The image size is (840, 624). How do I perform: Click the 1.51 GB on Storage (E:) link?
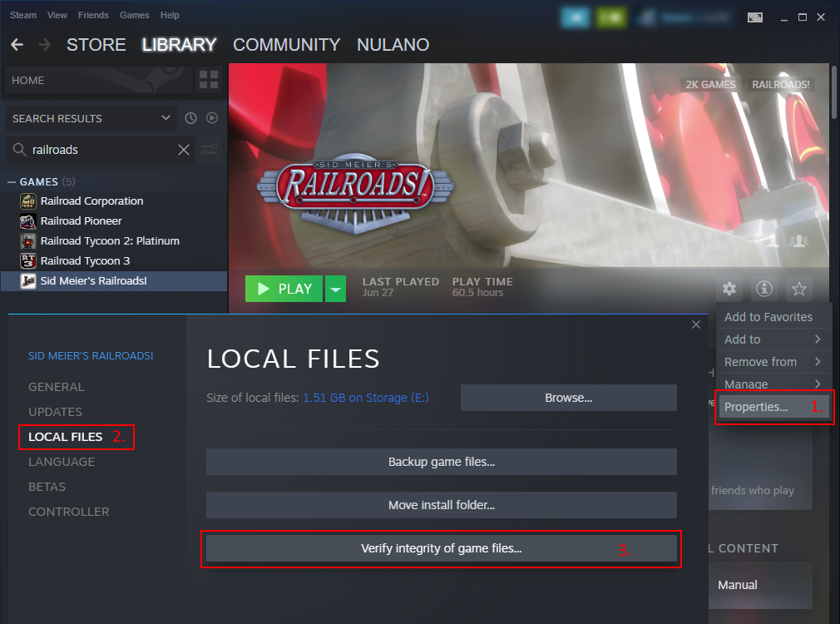coord(366,398)
